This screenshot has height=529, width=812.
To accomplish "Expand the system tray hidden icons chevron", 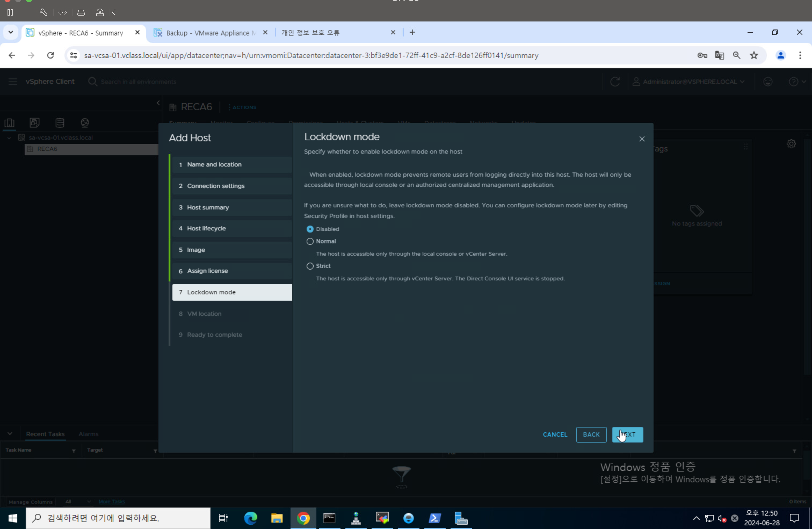I will 696,518.
